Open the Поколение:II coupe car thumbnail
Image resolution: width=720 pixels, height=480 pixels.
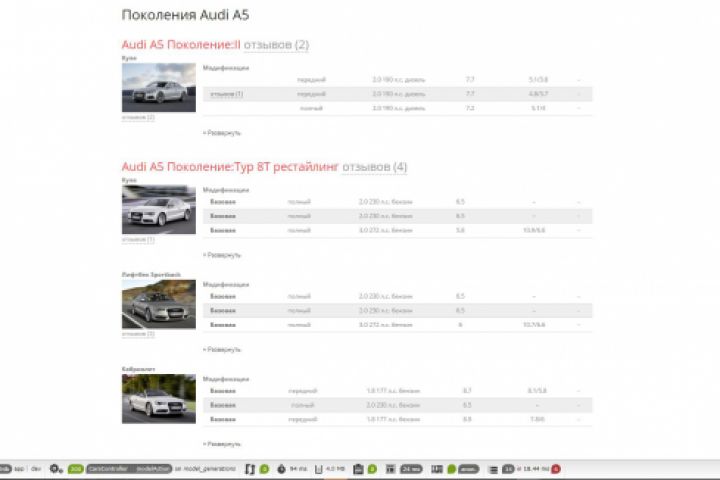click(x=159, y=88)
